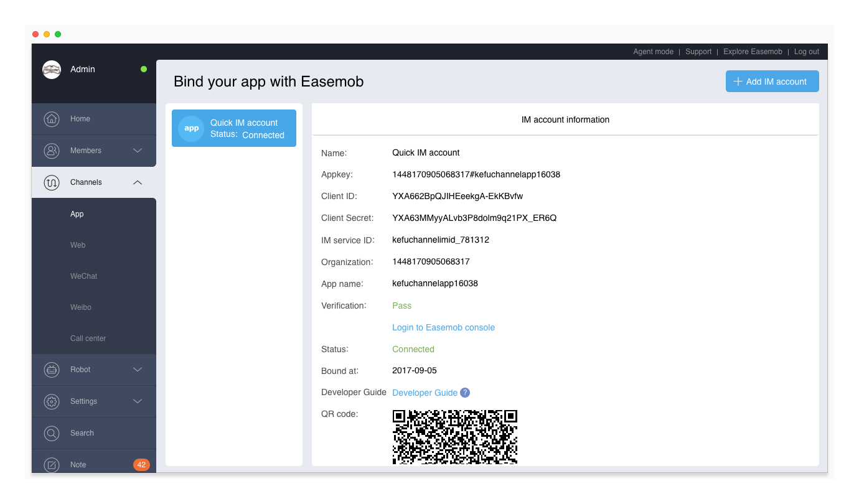The image size is (859, 504).
Task: Click the Verification value Pass
Action: pos(401,306)
